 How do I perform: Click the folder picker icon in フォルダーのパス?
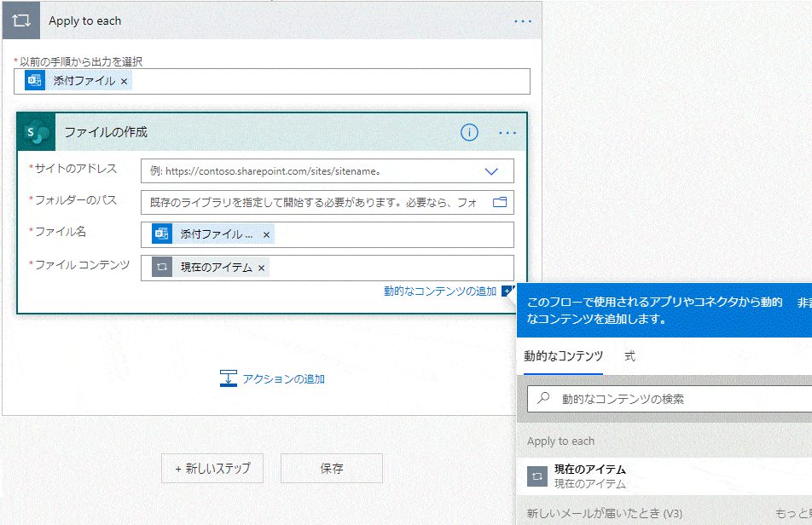click(500, 203)
